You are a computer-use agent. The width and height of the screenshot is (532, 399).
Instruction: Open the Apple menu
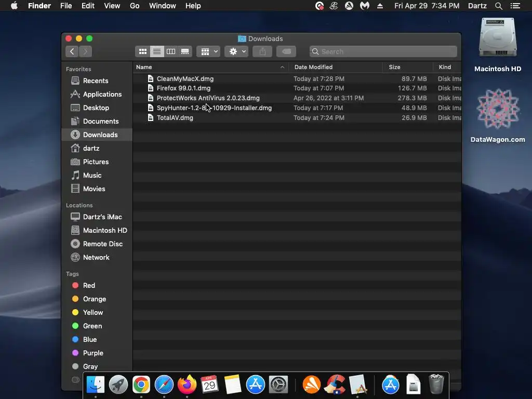pyautogui.click(x=14, y=6)
